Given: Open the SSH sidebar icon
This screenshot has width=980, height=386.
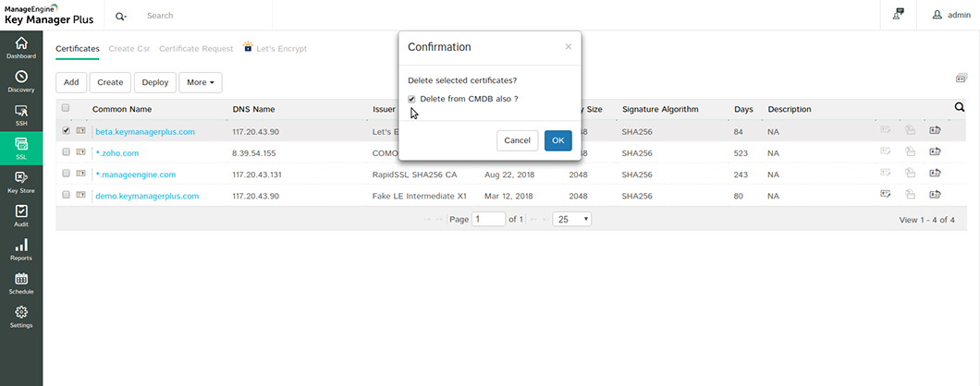Looking at the screenshot, I should point(20,115).
